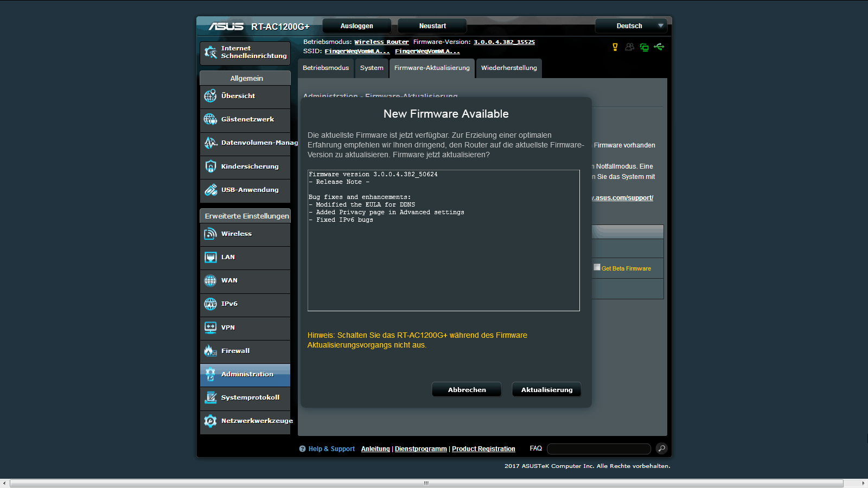Click the Help & Support question mark icon
The height and width of the screenshot is (488, 868).
(x=303, y=449)
